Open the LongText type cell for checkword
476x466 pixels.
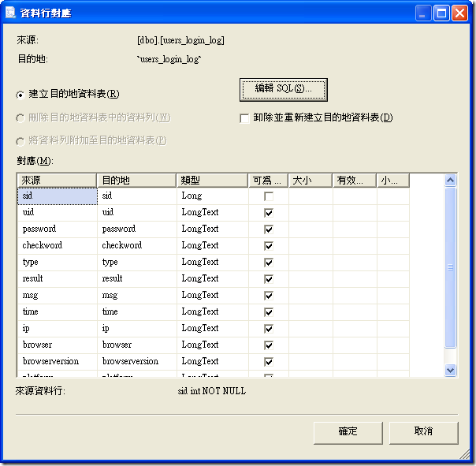point(213,245)
